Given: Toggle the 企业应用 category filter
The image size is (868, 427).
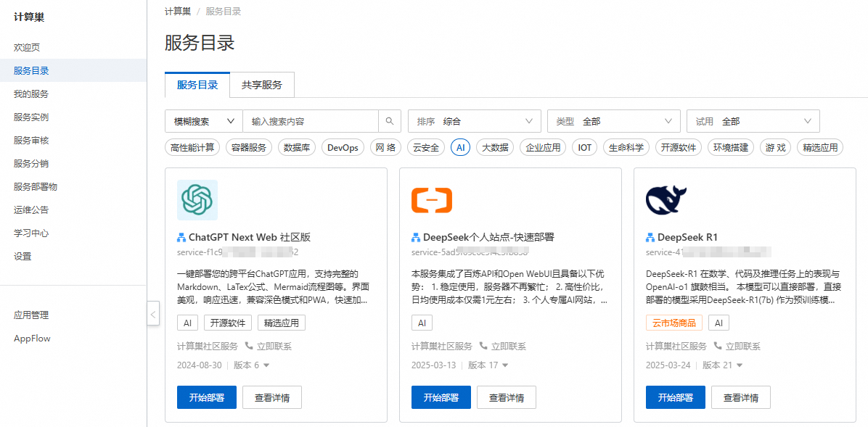Looking at the screenshot, I should tap(543, 148).
